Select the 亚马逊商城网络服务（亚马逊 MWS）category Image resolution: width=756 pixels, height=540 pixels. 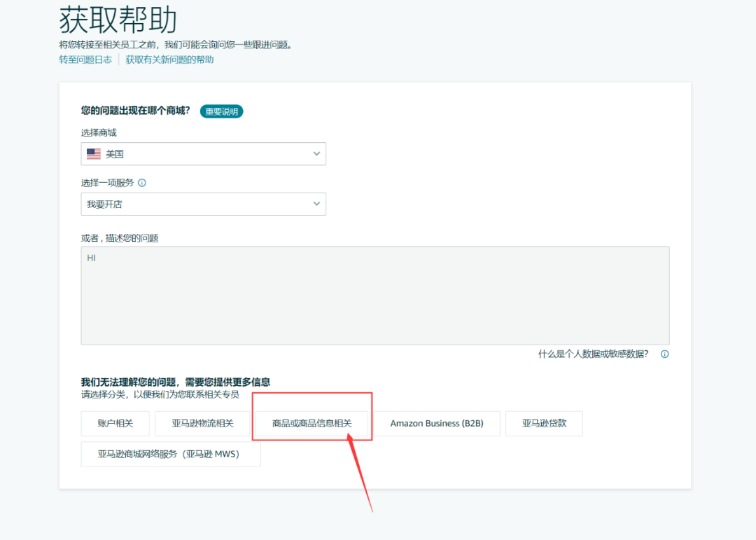[170, 454]
